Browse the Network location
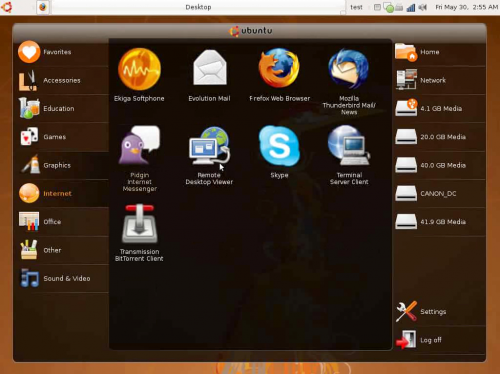The image size is (500, 374). [x=439, y=80]
